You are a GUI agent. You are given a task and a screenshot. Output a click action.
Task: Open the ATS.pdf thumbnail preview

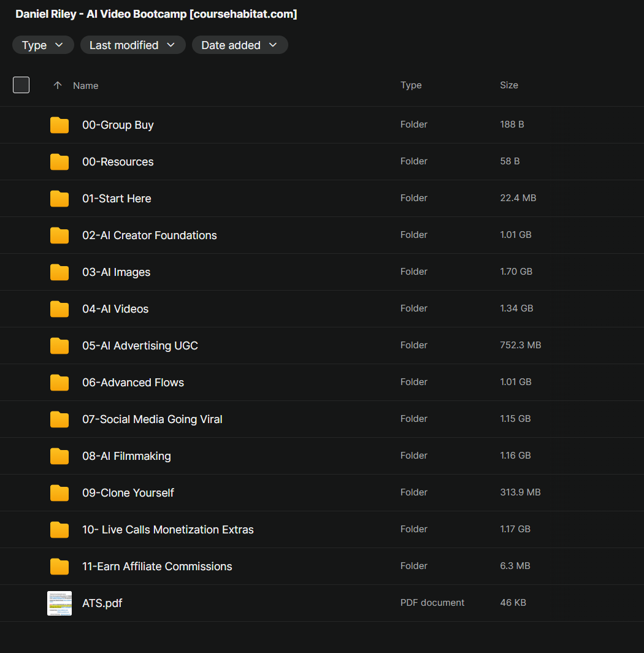pos(59,603)
